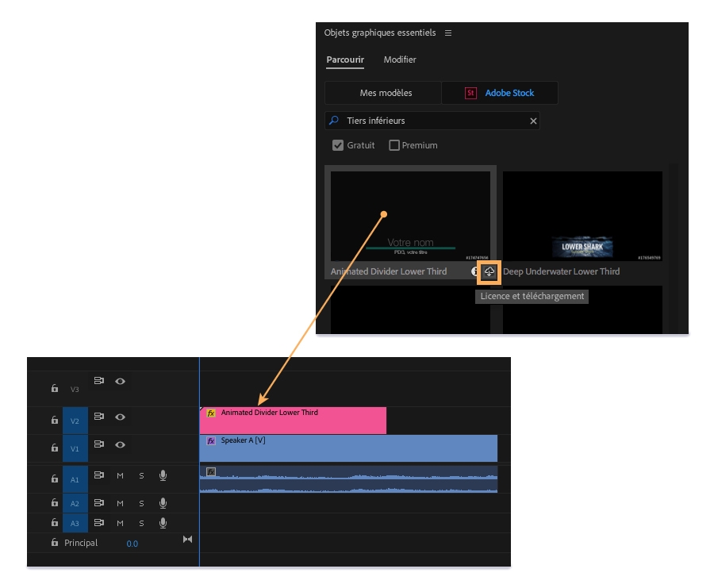Select the Source patch icon on track V2

(100, 417)
